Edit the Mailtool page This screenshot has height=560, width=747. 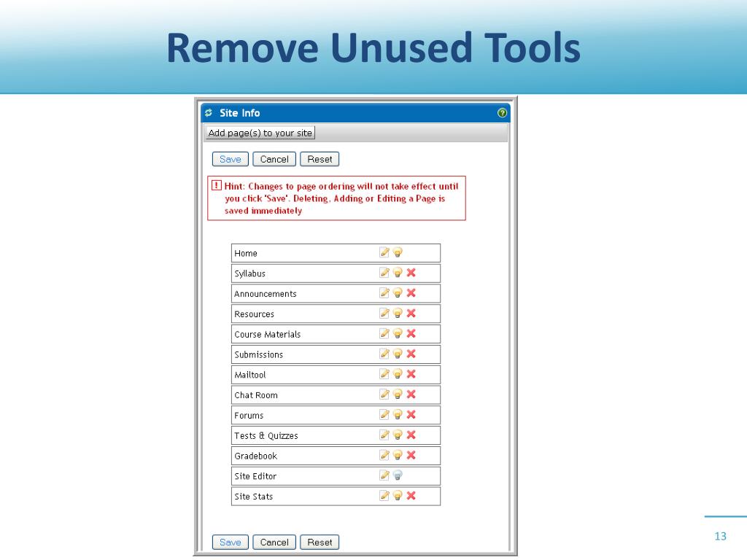coord(384,374)
